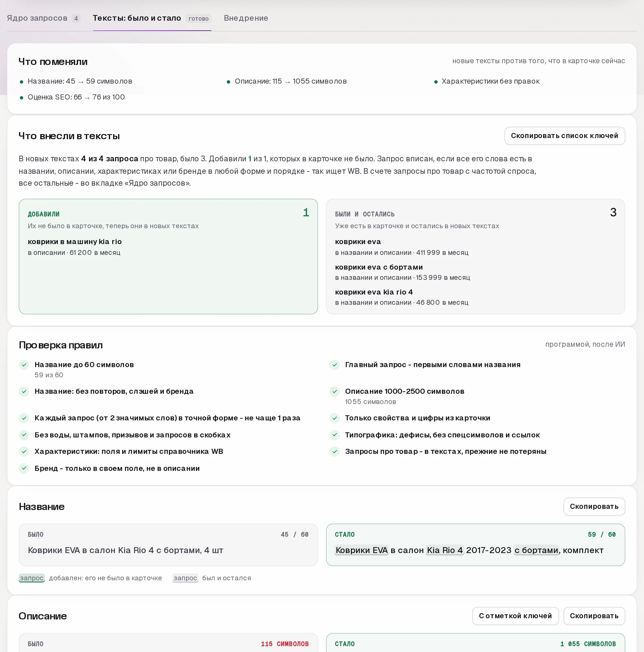Click the «готово» status badge
Viewport: 644px width, 652px height.
pyautogui.click(x=198, y=18)
